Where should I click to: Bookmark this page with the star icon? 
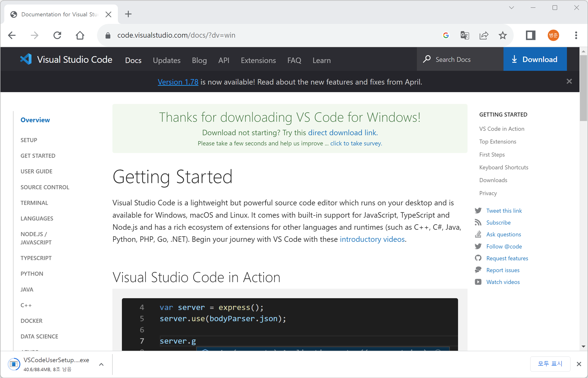503,35
